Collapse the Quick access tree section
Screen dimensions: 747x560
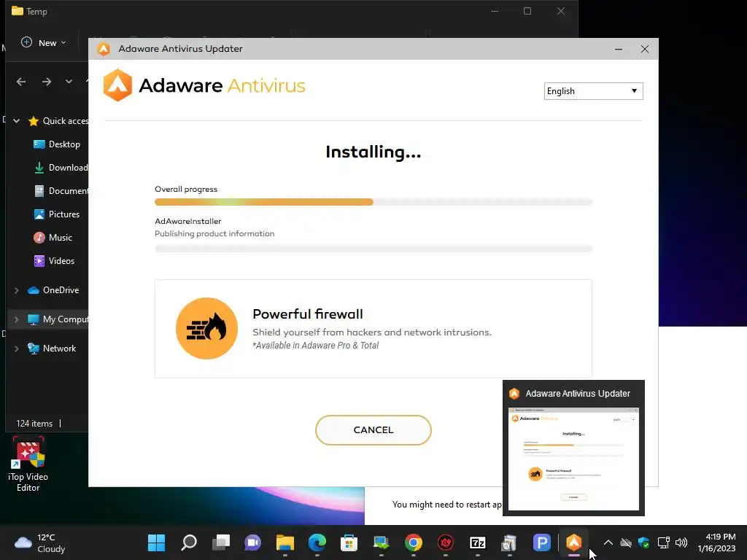17,121
